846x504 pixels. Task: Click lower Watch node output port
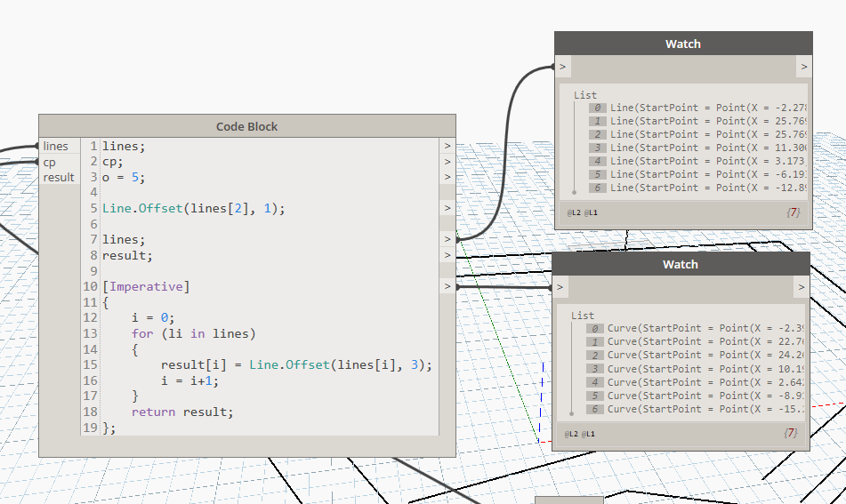(802, 287)
